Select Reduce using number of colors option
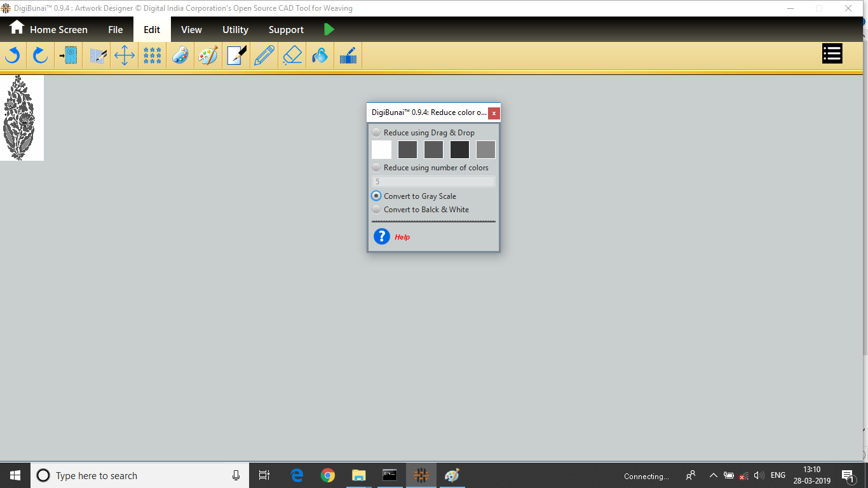 pyautogui.click(x=377, y=168)
